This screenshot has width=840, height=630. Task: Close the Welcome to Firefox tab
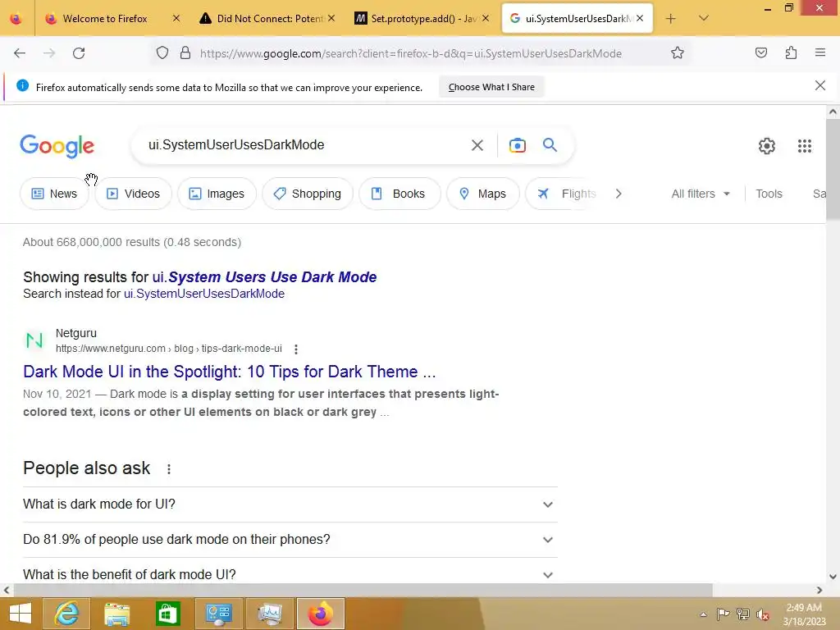pos(176,18)
